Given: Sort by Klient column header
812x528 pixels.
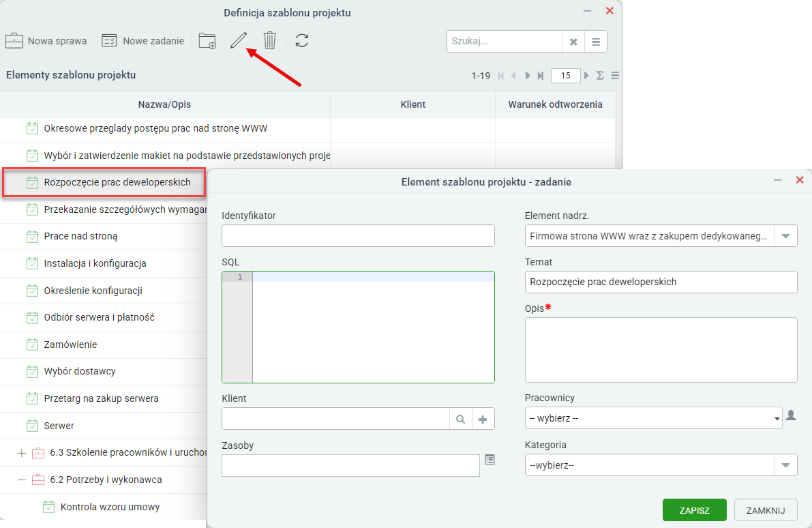Looking at the screenshot, I should coord(412,104).
